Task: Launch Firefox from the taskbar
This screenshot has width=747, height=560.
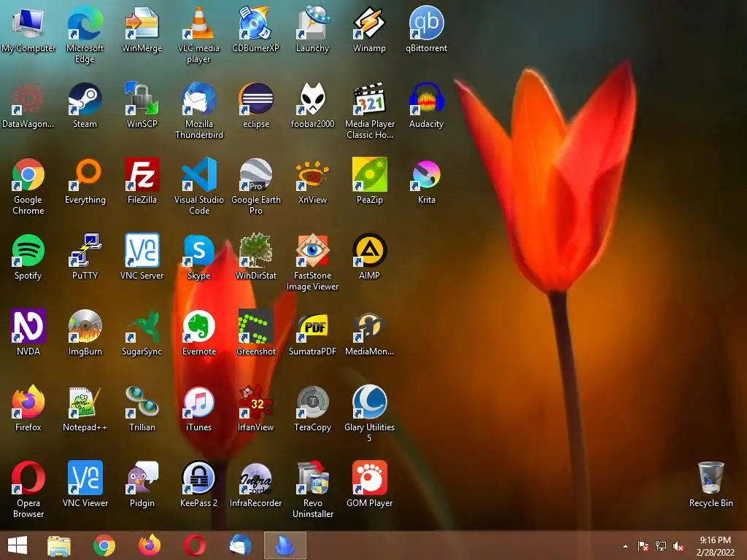Action: coord(149,545)
